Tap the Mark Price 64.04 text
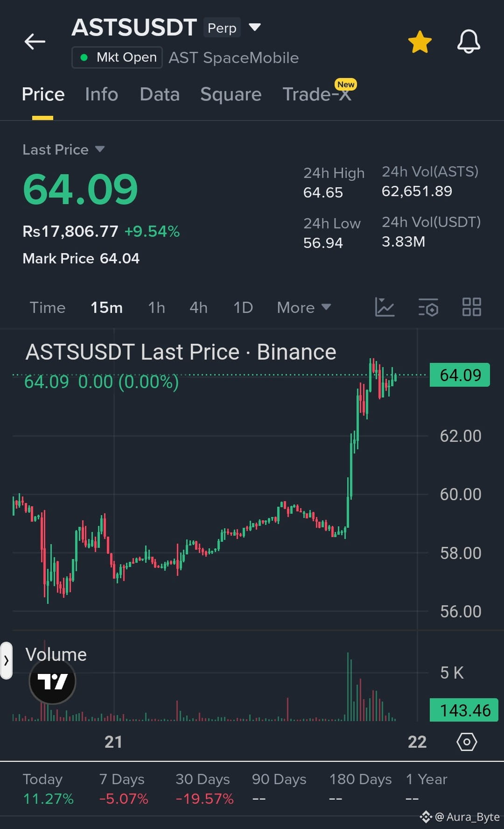Screen dimensions: 504x829 click(81, 258)
